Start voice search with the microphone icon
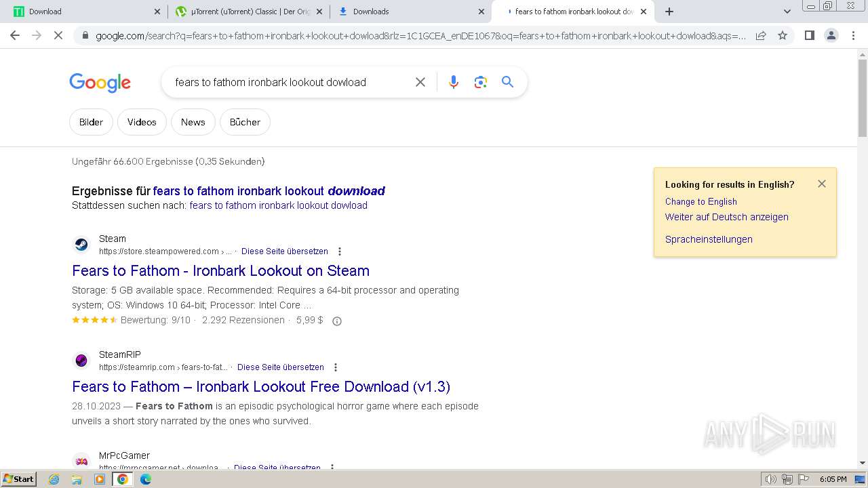 coord(454,82)
